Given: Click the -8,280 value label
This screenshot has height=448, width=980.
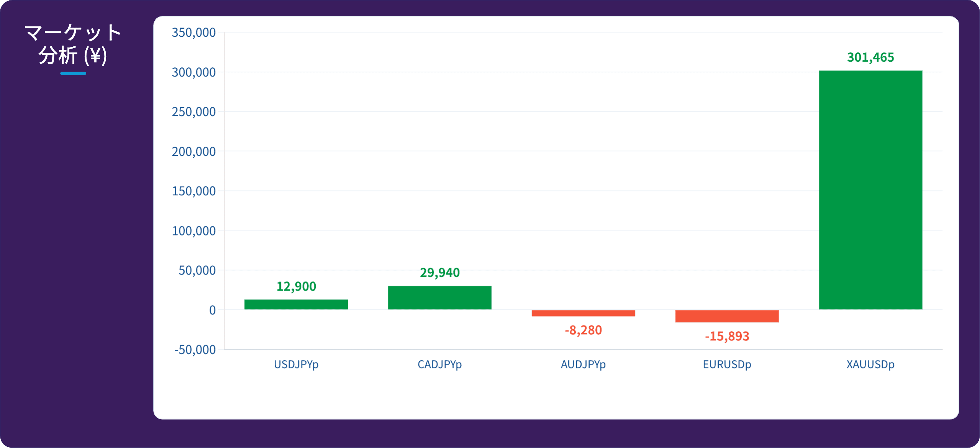Looking at the screenshot, I should [x=583, y=330].
